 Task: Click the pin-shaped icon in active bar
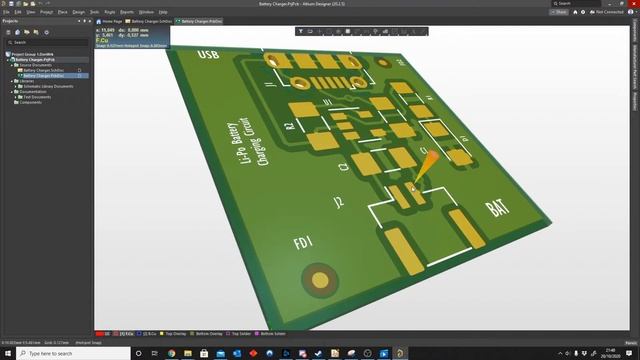pyautogui.click(x=376, y=31)
